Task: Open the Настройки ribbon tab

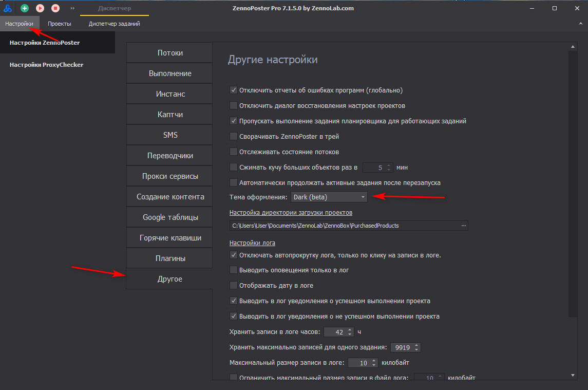Action: pos(19,24)
